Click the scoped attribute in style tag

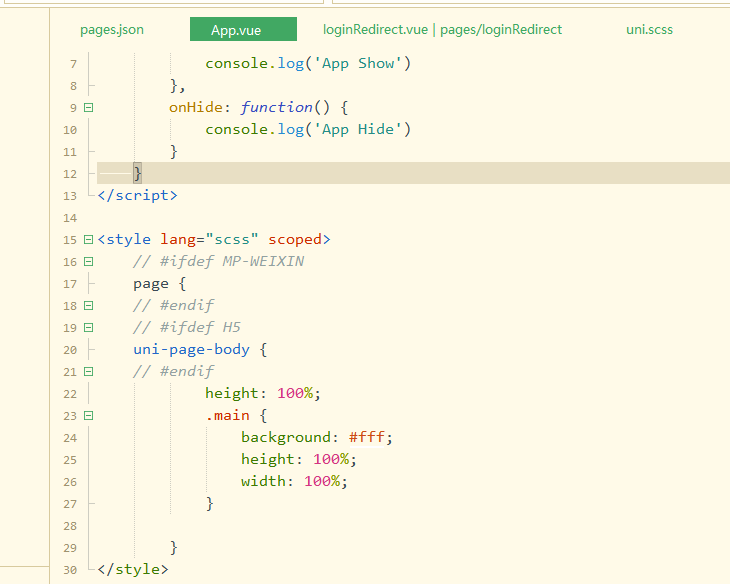(x=295, y=240)
